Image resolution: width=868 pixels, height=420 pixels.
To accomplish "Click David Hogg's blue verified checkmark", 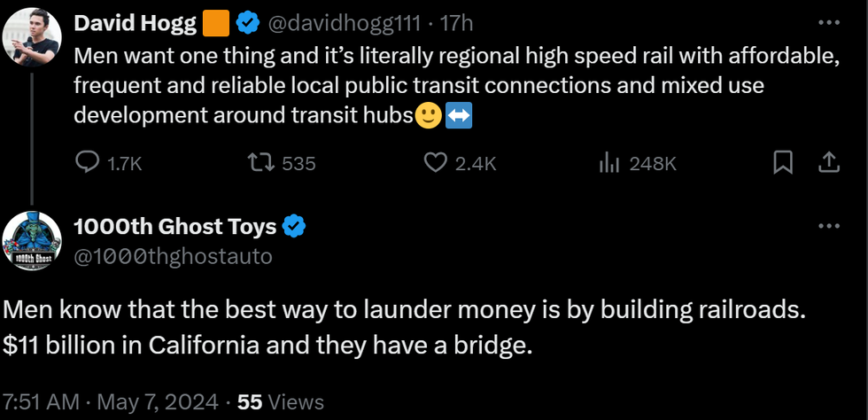I will (x=245, y=24).
